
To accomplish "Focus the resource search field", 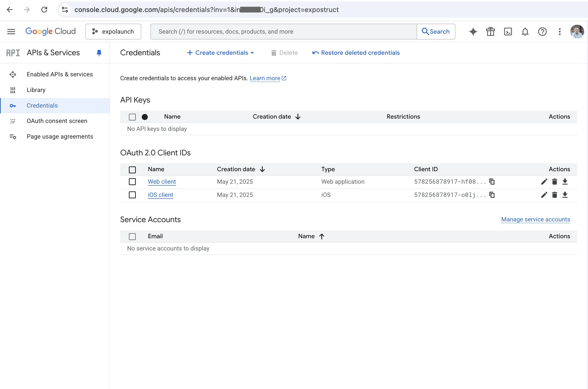I will tap(284, 31).
